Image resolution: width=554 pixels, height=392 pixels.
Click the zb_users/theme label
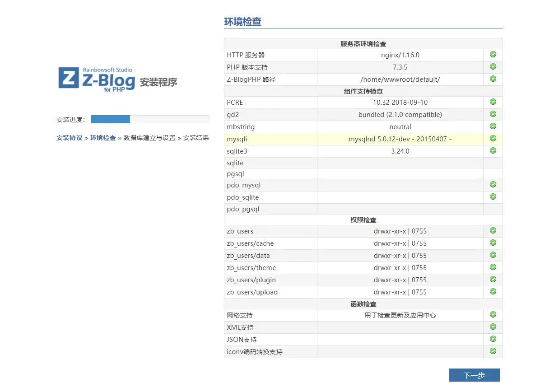[x=251, y=268]
